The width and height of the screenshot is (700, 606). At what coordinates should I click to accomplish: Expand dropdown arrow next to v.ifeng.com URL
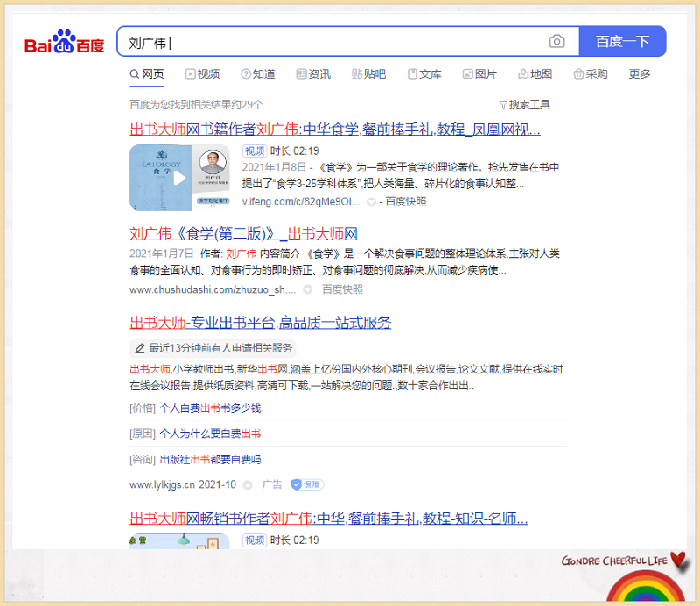371,202
